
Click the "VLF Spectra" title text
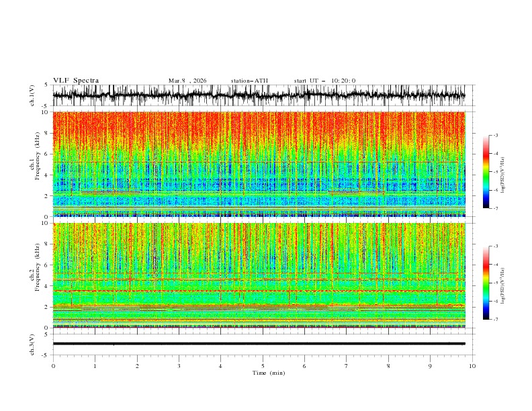(x=76, y=81)
